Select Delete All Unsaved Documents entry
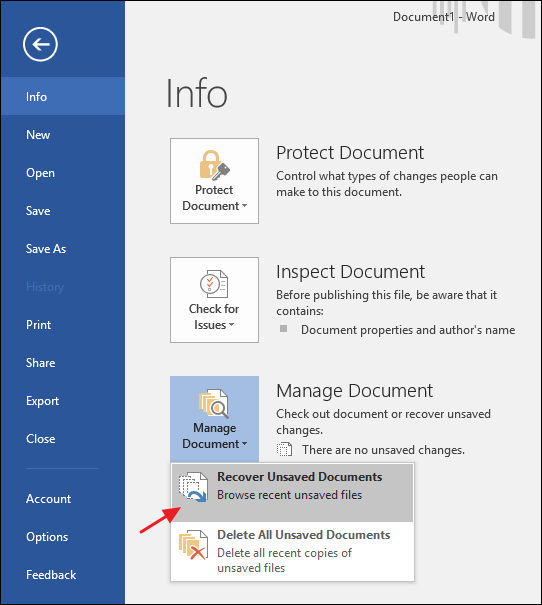The height and width of the screenshot is (605, 542). [x=292, y=551]
